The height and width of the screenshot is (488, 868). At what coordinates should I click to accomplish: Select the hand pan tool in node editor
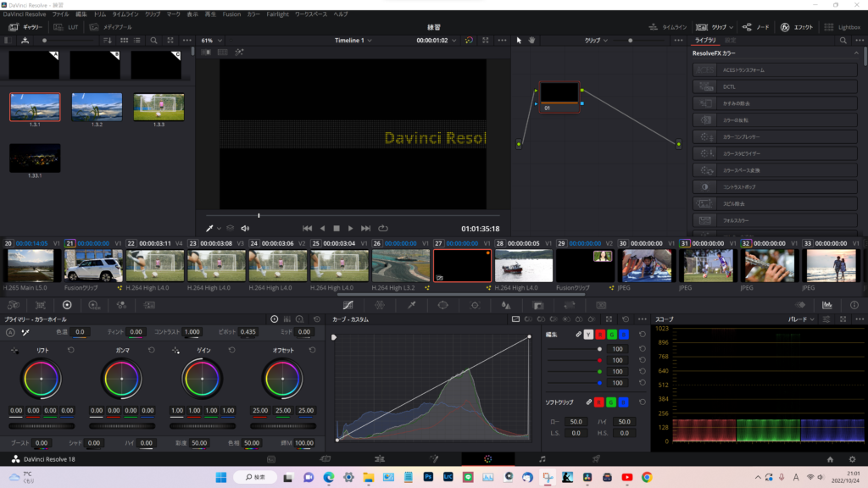531,41
